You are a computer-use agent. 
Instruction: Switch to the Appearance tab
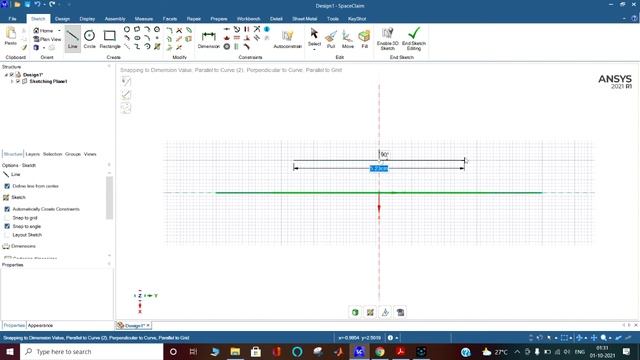tap(40, 326)
